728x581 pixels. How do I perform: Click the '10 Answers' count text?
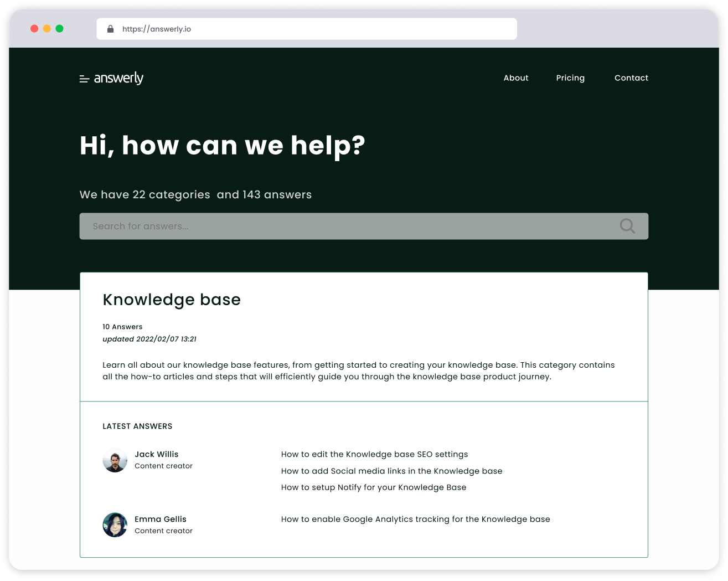tap(122, 327)
